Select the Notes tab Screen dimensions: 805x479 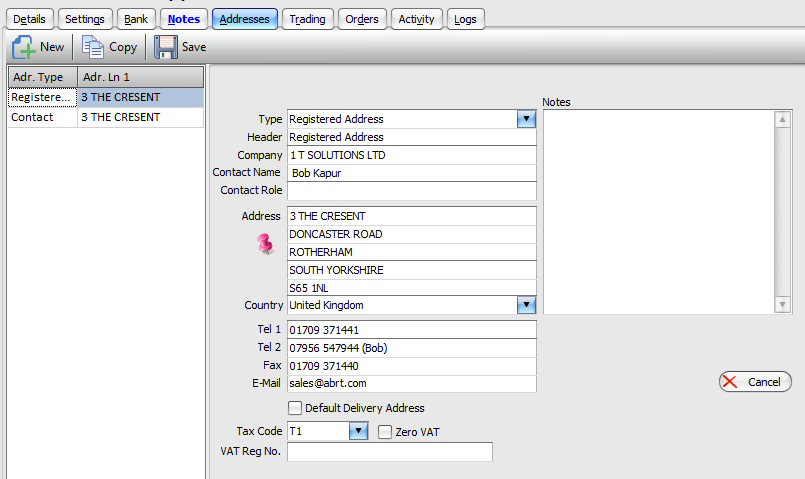click(184, 19)
